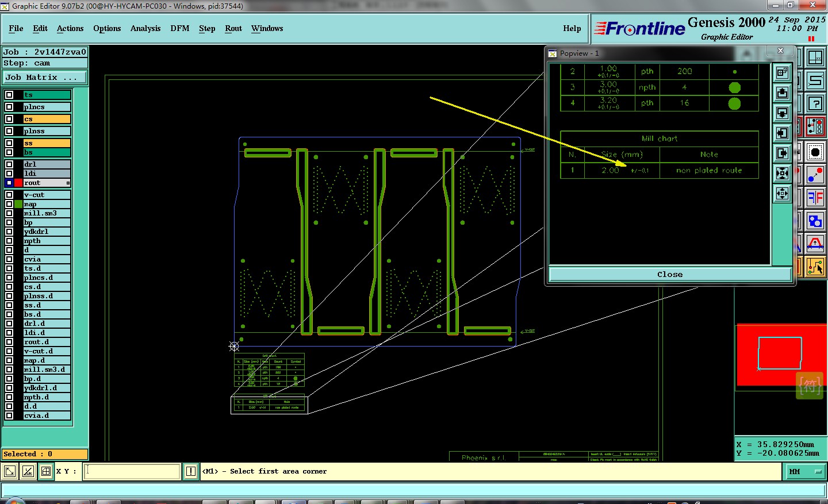Select the ldi layer name
Screen dimensions: 828x504
click(x=47, y=174)
